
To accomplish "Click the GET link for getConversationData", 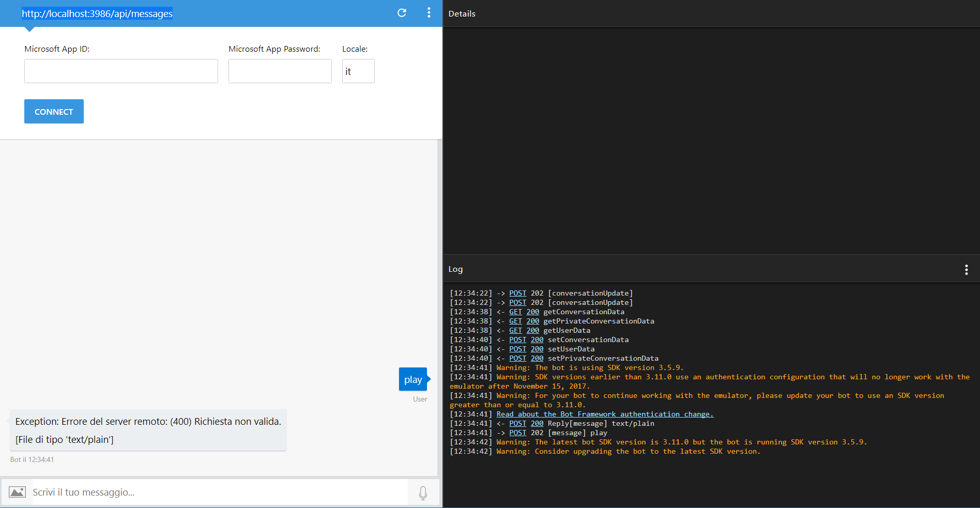I will pos(515,312).
